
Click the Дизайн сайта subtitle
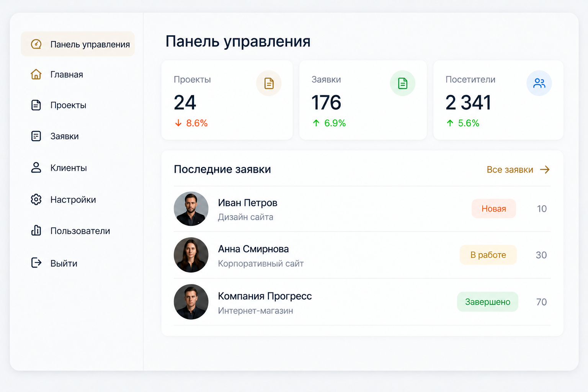(246, 217)
